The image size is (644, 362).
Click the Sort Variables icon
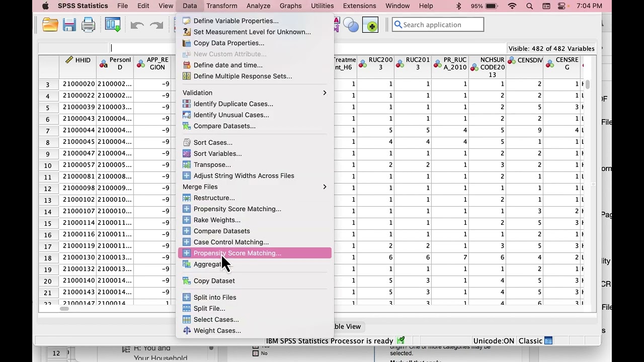[187, 153]
